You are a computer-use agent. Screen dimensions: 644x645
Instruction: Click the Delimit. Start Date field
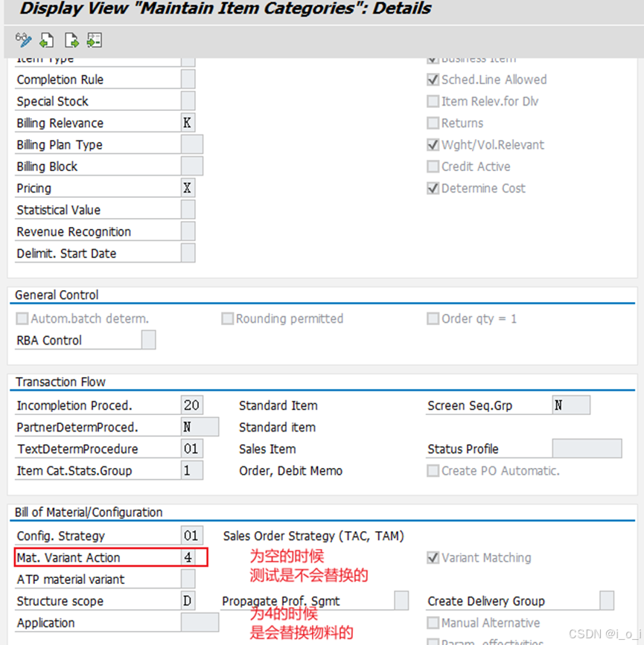pyautogui.click(x=188, y=254)
